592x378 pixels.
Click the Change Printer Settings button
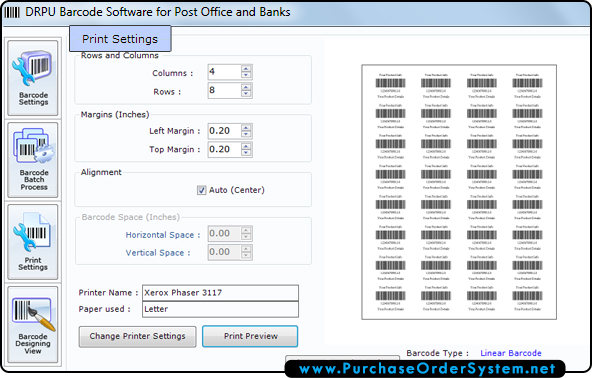pos(137,336)
